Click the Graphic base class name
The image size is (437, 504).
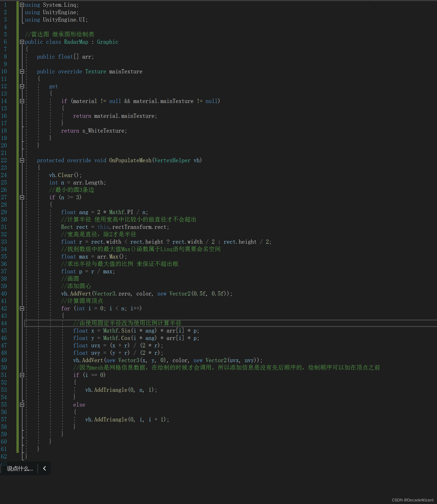click(107, 42)
